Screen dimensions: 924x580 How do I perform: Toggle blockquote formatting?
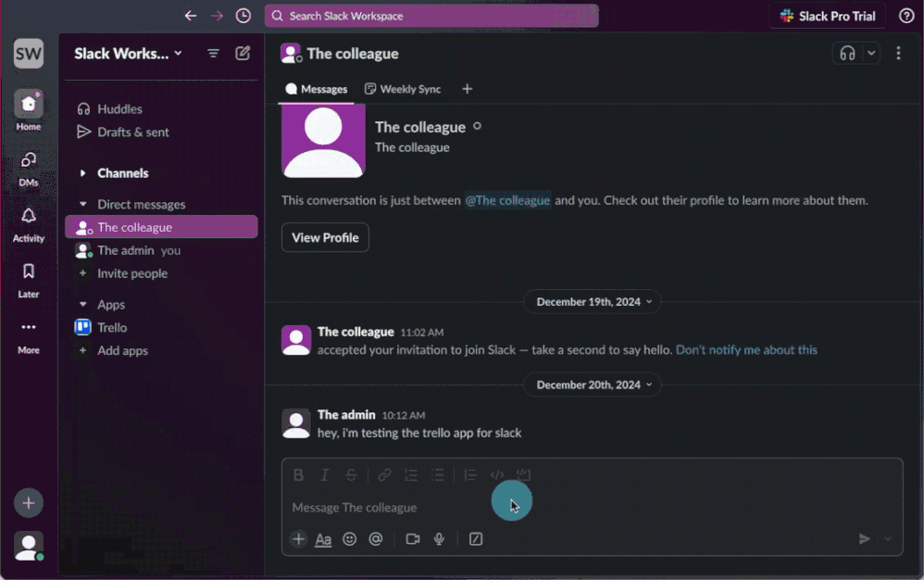point(470,475)
